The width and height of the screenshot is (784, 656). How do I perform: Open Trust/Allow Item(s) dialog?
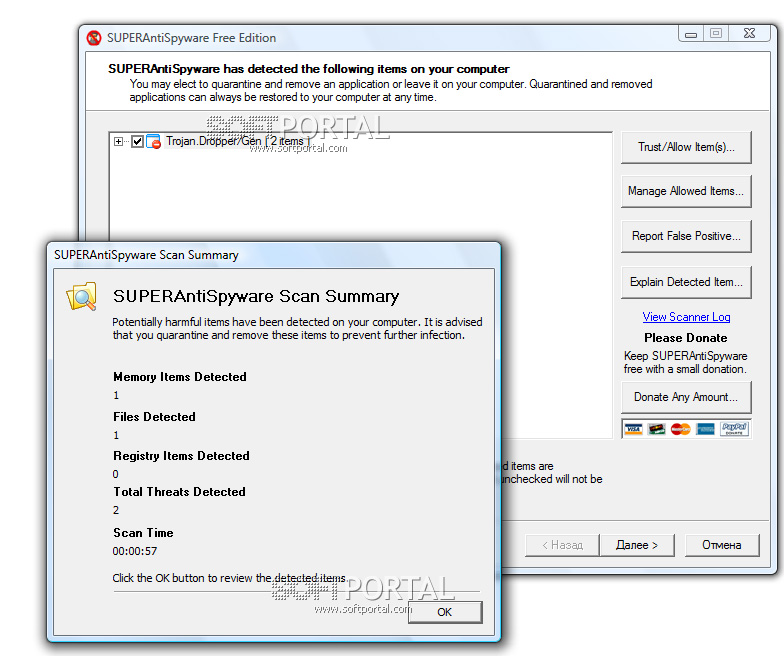point(686,147)
